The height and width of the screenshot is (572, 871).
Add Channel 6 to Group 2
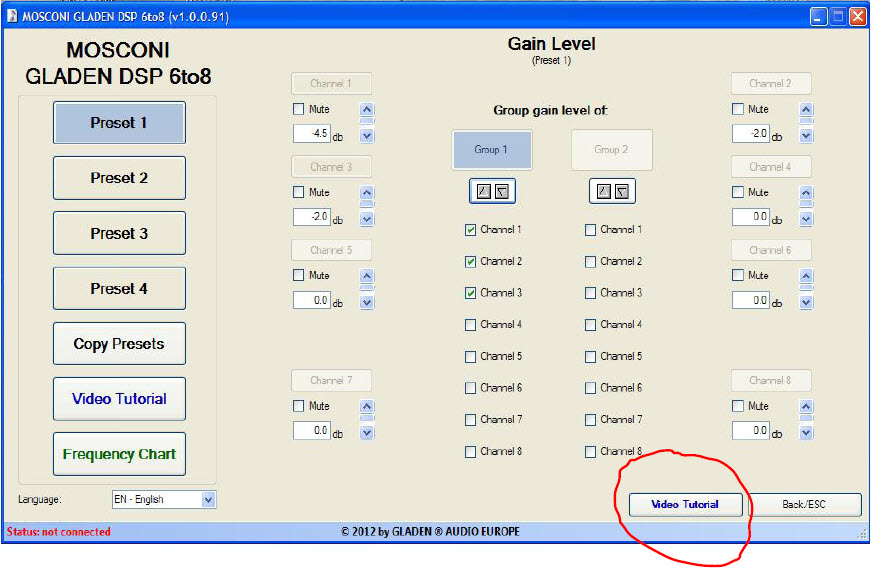[x=590, y=388]
